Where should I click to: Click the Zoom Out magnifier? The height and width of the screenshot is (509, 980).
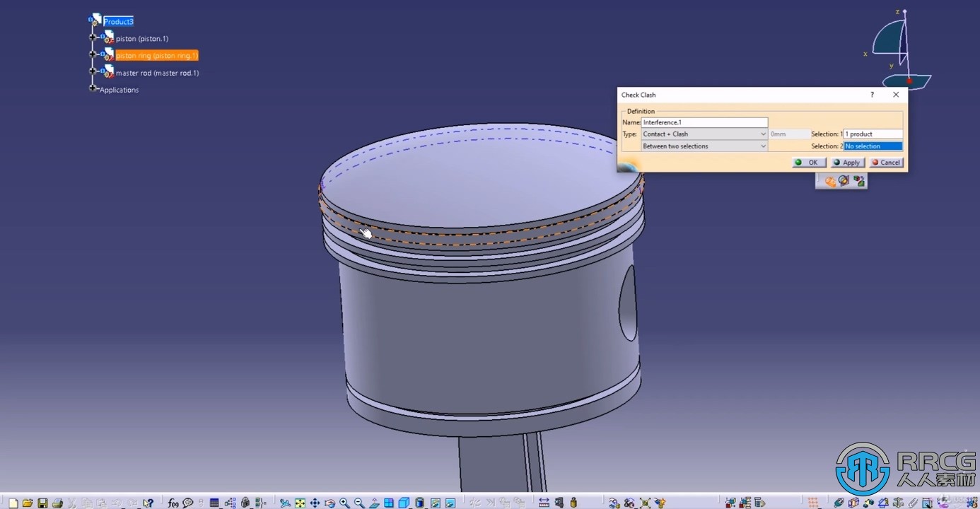click(x=359, y=503)
